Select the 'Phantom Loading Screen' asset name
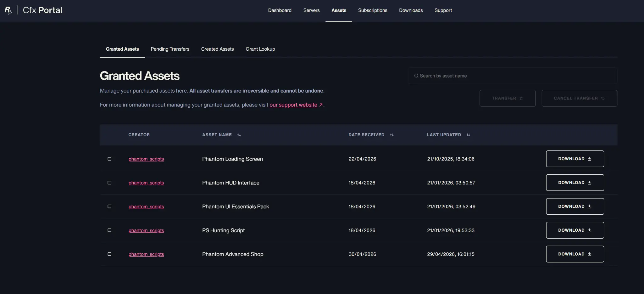The width and height of the screenshot is (644, 294). pyautogui.click(x=232, y=159)
